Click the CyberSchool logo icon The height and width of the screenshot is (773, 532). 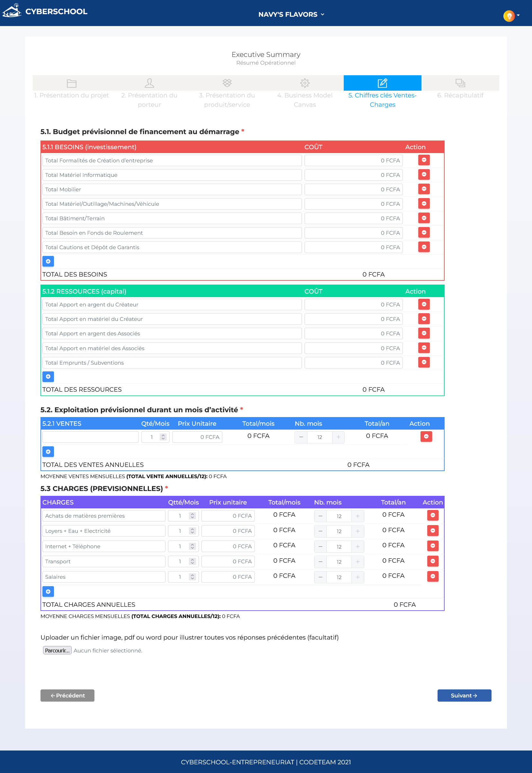click(x=12, y=11)
